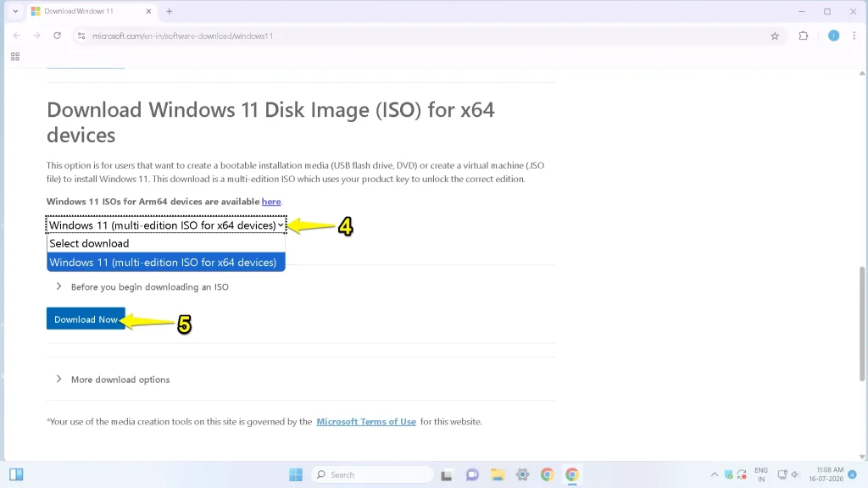Open Settings gear on taskbar

point(522,474)
